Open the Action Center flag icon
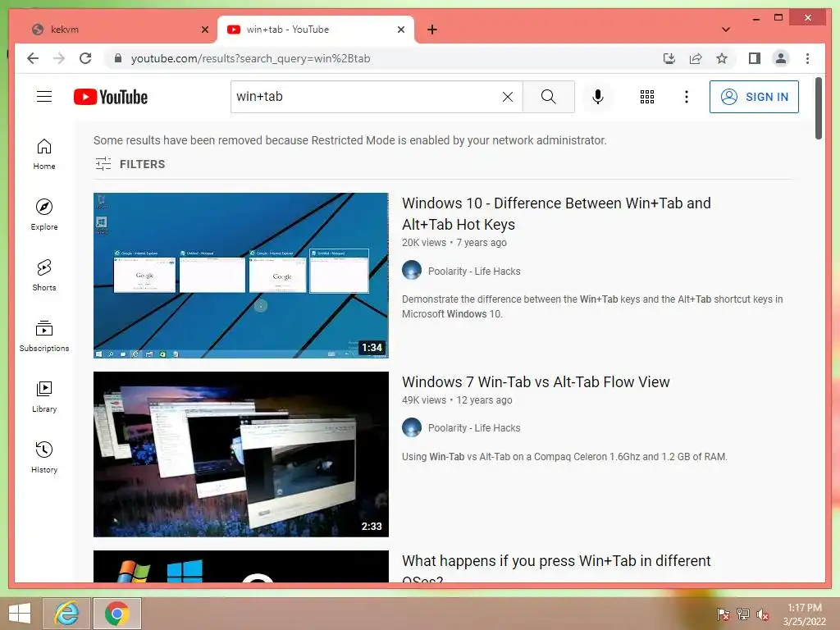The width and height of the screenshot is (840, 630). [724, 614]
